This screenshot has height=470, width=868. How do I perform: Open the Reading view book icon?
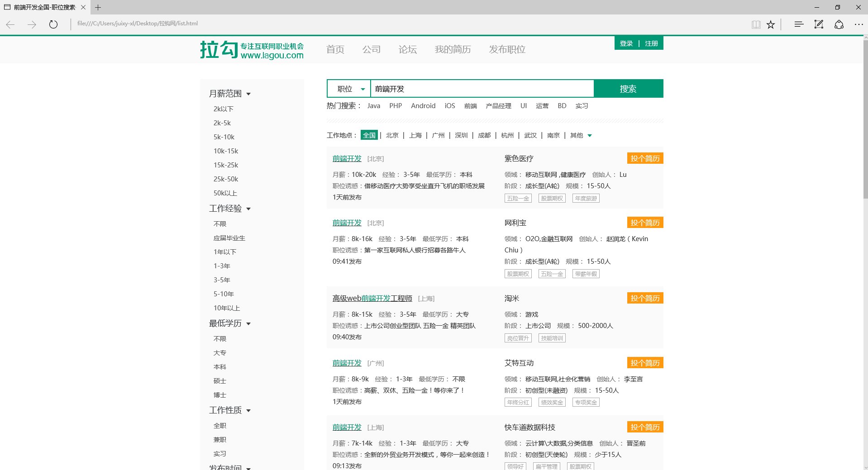click(756, 24)
